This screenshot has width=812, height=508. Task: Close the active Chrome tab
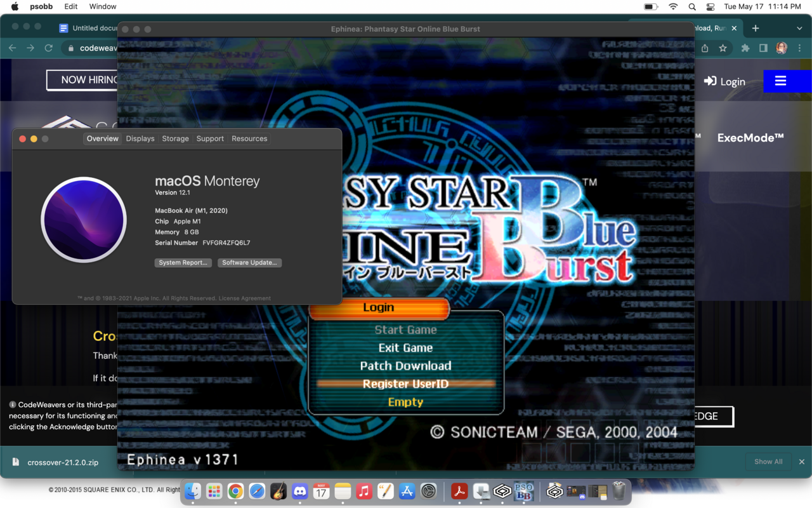pyautogui.click(x=735, y=28)
